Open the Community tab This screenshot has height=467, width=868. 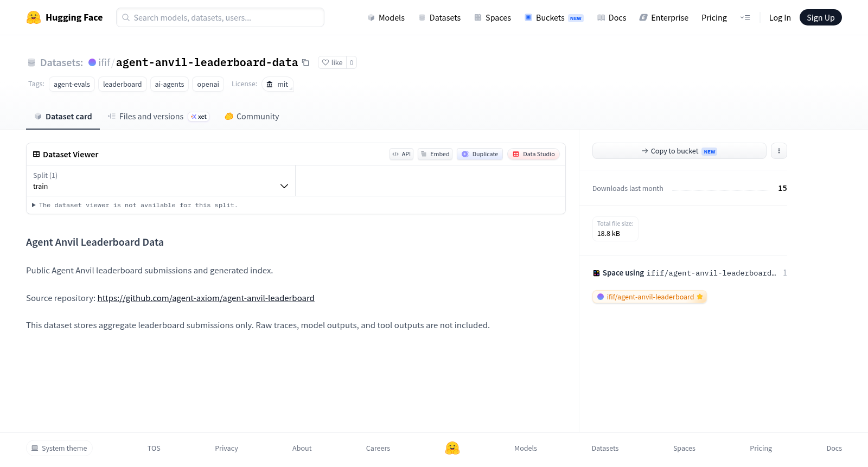point(252,117)
